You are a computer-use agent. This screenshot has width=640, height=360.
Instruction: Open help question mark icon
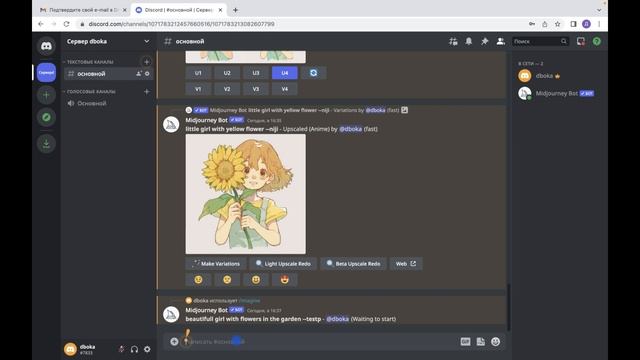coord(596,41)
